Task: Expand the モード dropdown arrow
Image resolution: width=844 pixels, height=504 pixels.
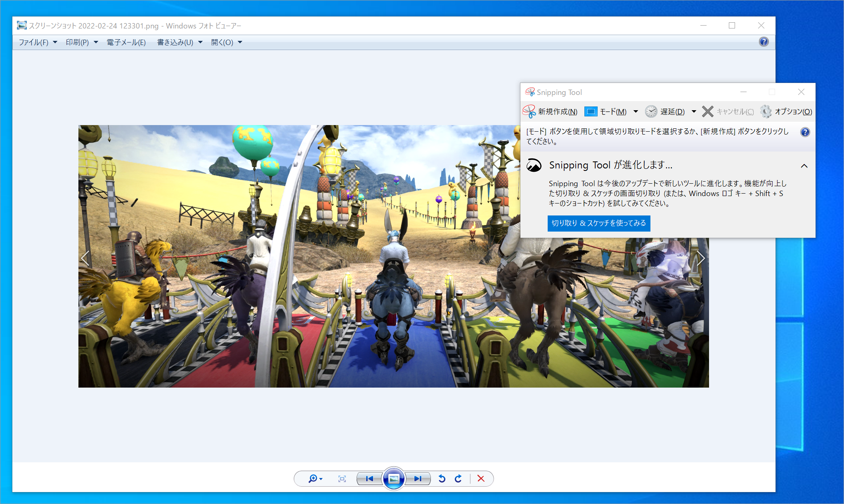Action: point(636,111)
